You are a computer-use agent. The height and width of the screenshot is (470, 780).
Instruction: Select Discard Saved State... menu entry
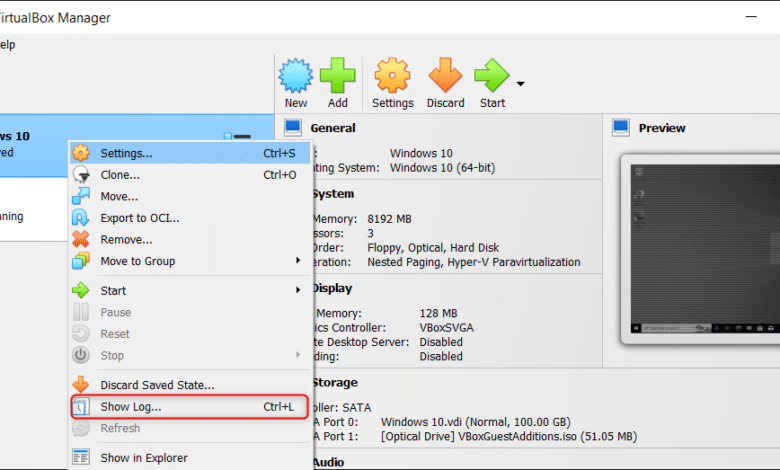[190, 385]
